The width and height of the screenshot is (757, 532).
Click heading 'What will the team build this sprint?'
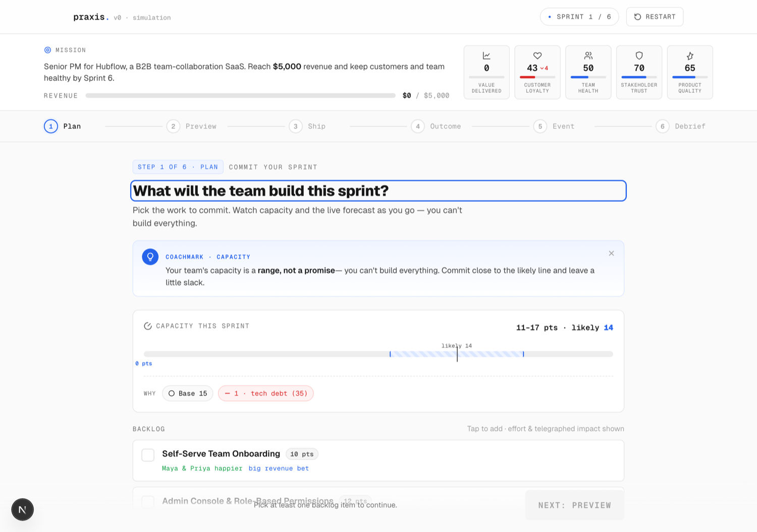pos(261,191)
